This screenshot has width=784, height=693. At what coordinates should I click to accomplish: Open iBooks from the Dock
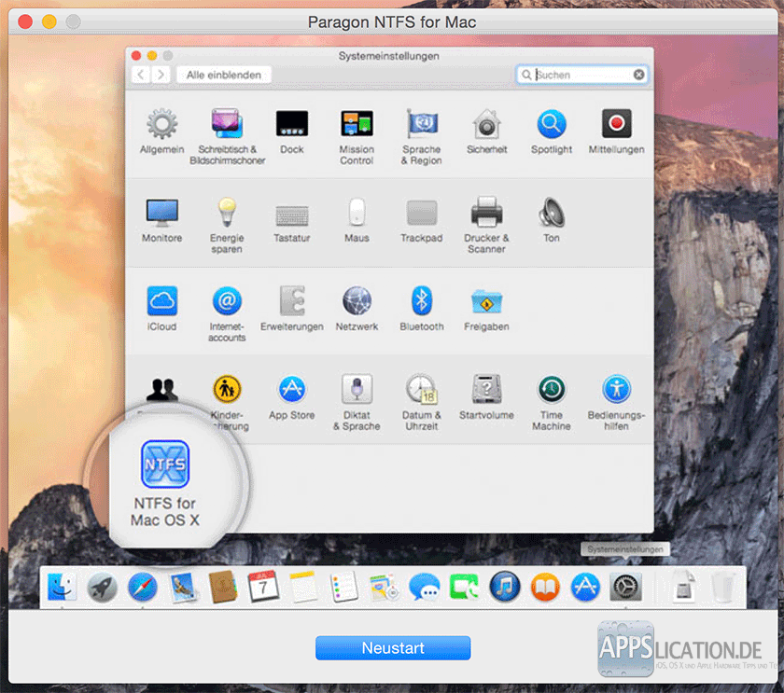click(545, 587)
